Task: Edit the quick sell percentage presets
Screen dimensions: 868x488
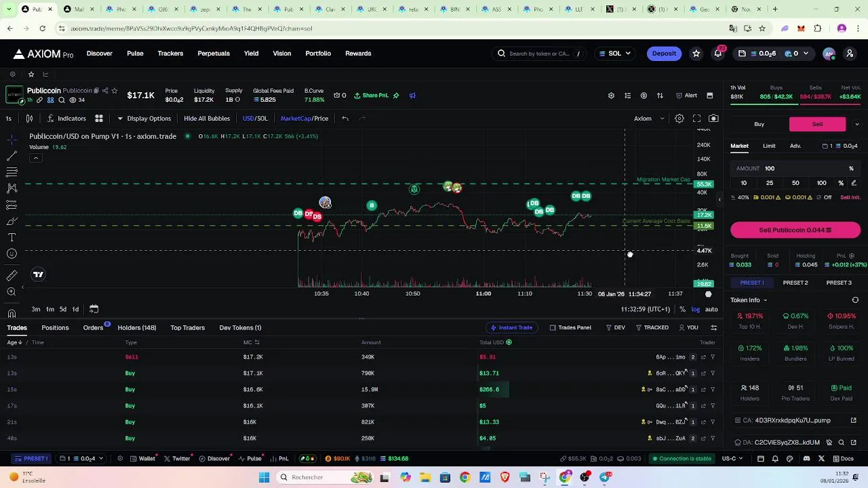Action: pyautogui.click(x=854, y=183)
